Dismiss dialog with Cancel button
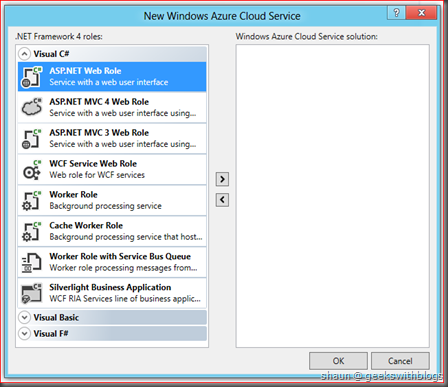This screenshot has width=448, height=387. [400, 361]
